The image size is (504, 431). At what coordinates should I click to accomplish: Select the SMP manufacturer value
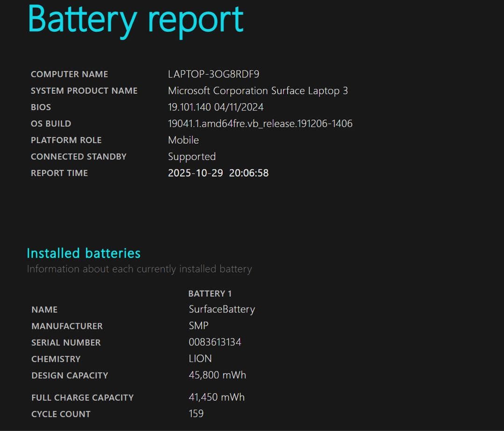(199, 326)
